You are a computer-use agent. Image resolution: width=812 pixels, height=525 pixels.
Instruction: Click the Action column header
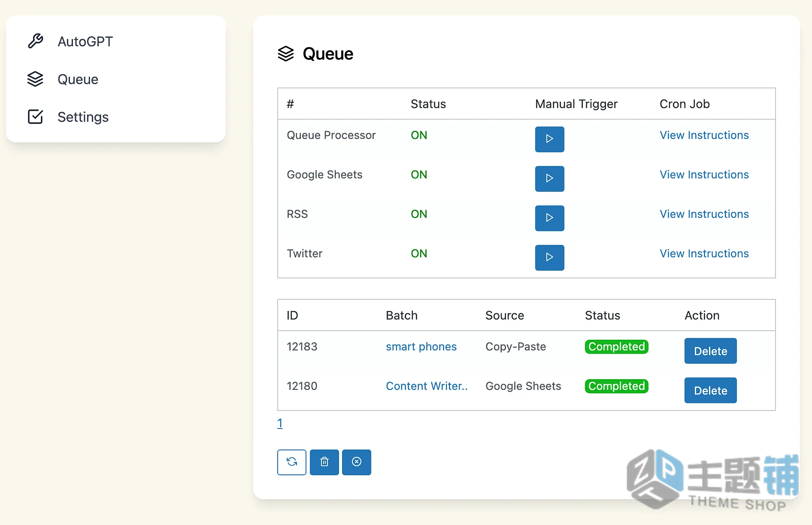(x=702, y=315)
